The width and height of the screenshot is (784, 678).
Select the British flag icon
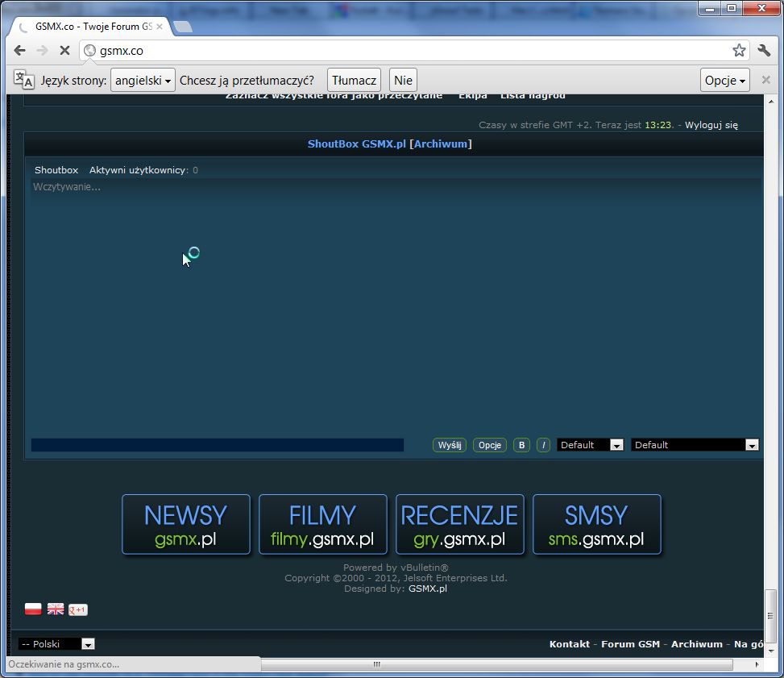point(56,609)
